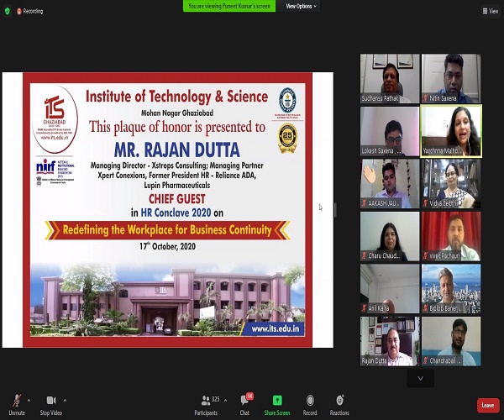Expand audio options arrow beside Unmute

tap(29, 401)
